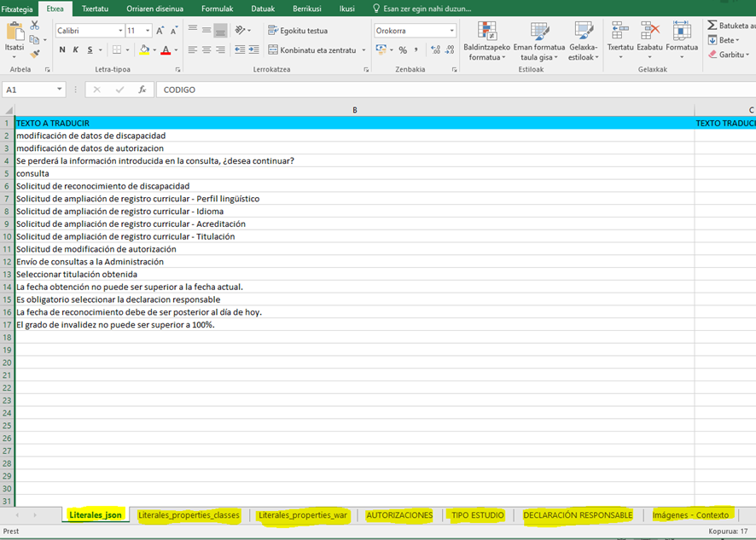Click the Percent Style icon
756x540 pixels.
pos(403,50)
